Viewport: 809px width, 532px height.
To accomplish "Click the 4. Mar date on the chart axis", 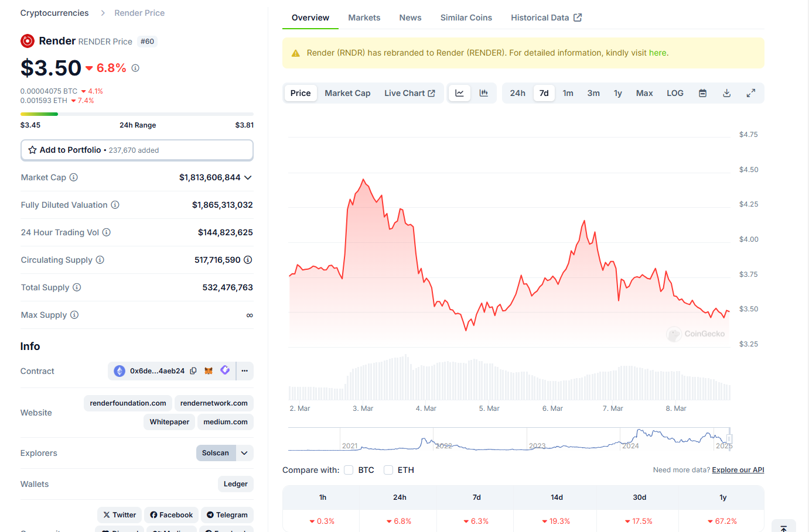I will coord(426,409).
